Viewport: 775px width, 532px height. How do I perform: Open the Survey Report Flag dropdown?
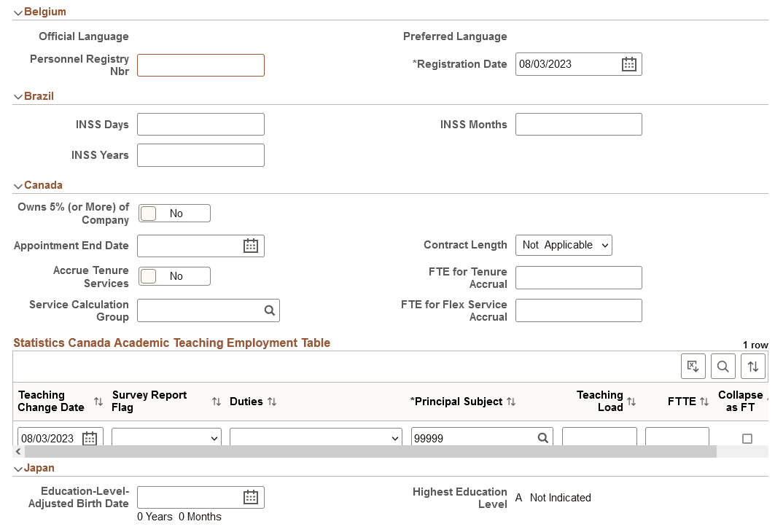165,438
